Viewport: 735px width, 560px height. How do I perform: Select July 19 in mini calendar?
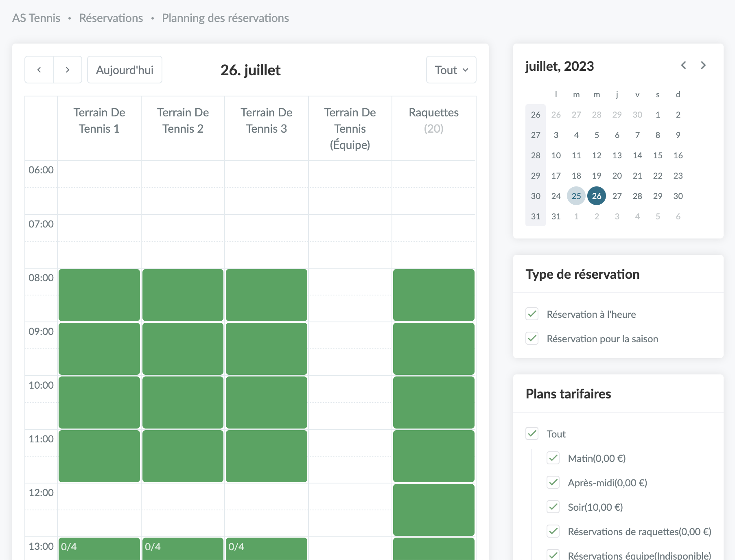[x=597, y=175]
